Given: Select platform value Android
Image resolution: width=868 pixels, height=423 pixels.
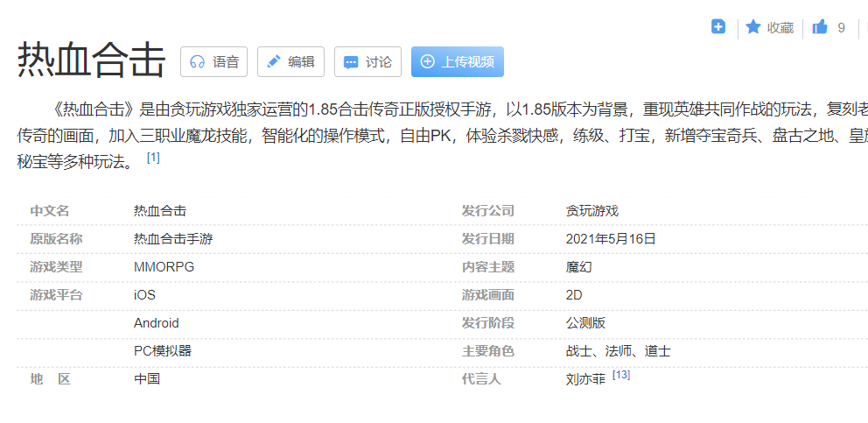Looking at the screenshot, I should point(156,322).
